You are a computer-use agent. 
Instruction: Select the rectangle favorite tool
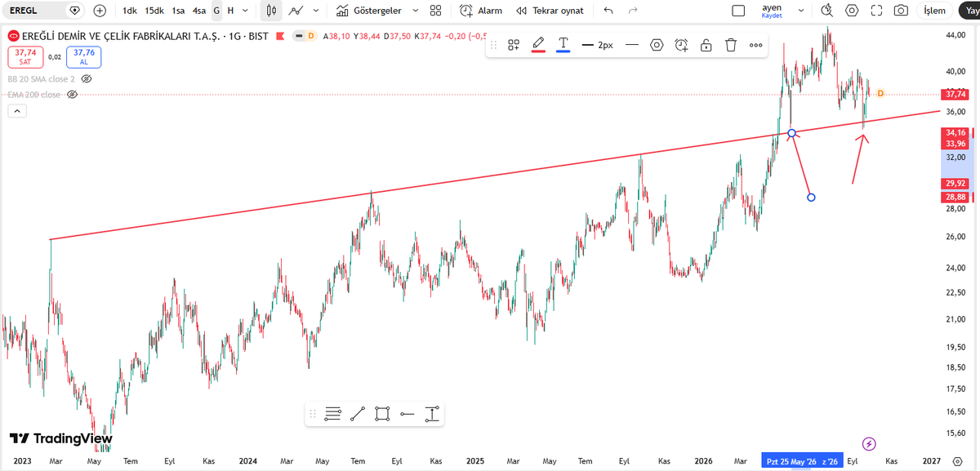(382, 414)
